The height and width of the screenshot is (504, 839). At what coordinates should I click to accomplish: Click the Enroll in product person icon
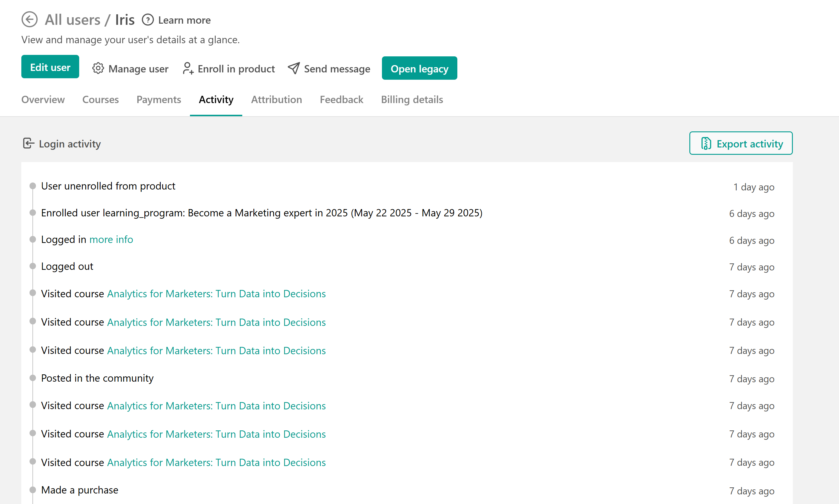[188, 69]
